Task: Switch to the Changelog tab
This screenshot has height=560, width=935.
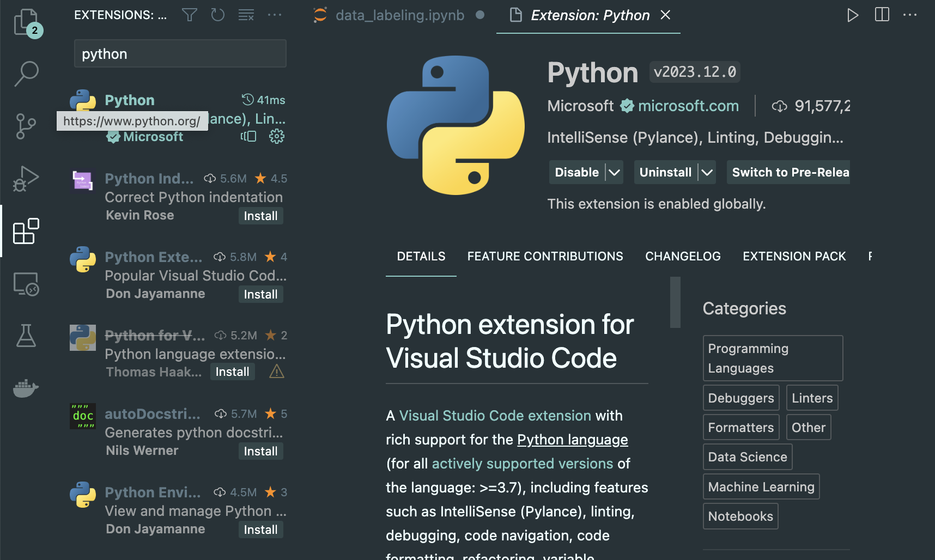Action: pyautogui.click(x=683, y=256)
